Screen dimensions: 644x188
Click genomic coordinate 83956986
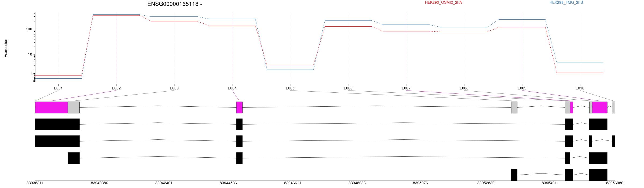pos(614,183)
